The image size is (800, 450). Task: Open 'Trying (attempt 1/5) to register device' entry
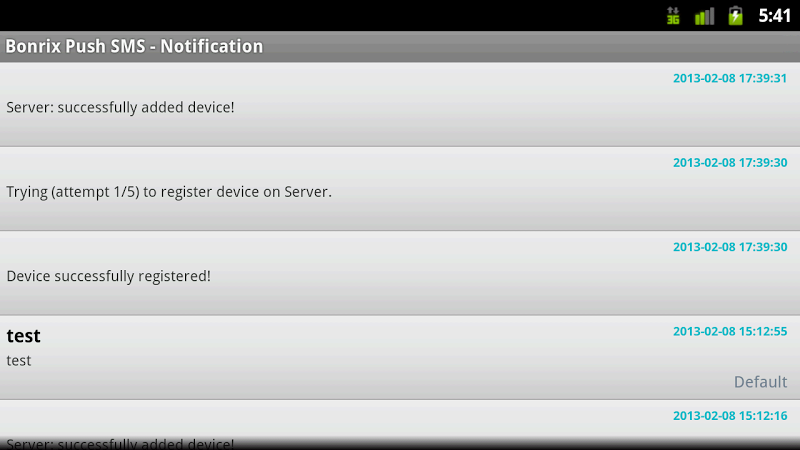click(x=400, y=189)
